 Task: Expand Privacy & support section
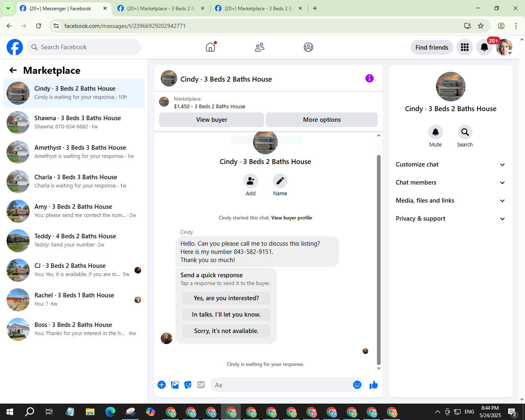pos(451,219)
